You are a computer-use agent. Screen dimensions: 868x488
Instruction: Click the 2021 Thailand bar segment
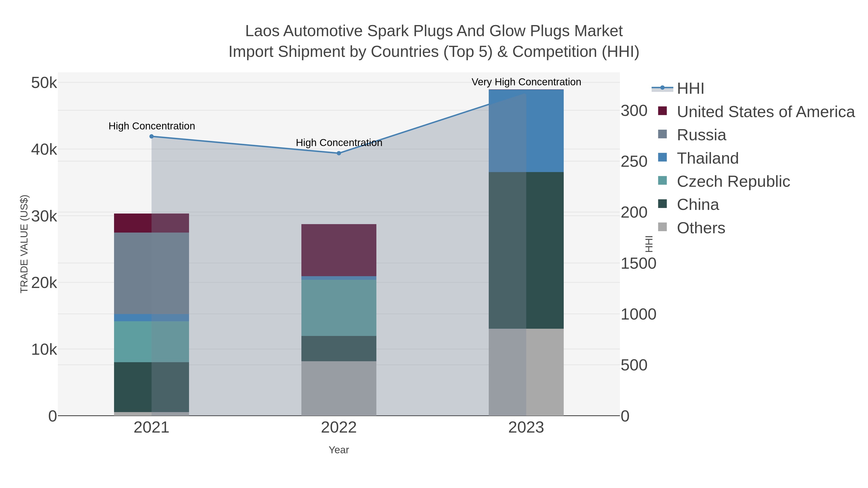point(151,318)
